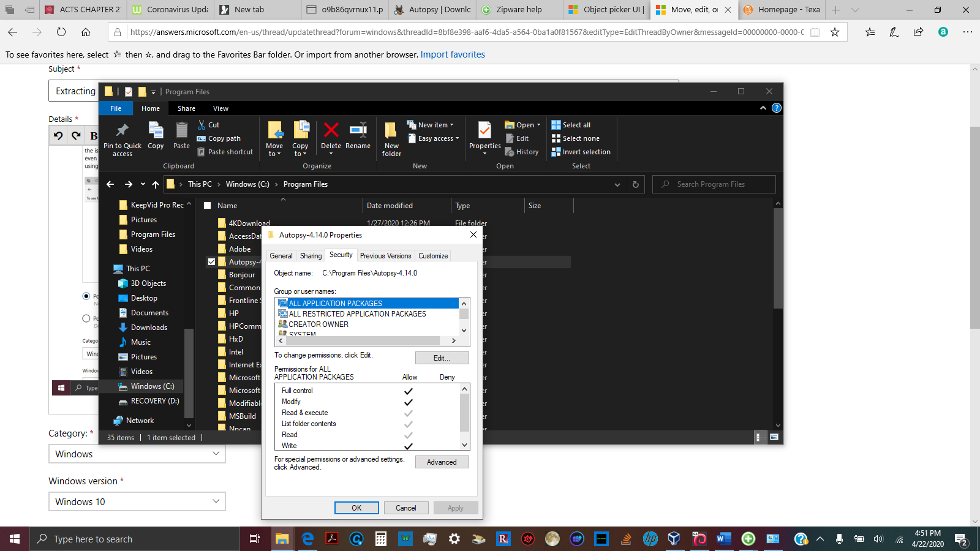Create a New folder from ribbon
This screenshot has width=980, height=551.
tap(391, 139)
